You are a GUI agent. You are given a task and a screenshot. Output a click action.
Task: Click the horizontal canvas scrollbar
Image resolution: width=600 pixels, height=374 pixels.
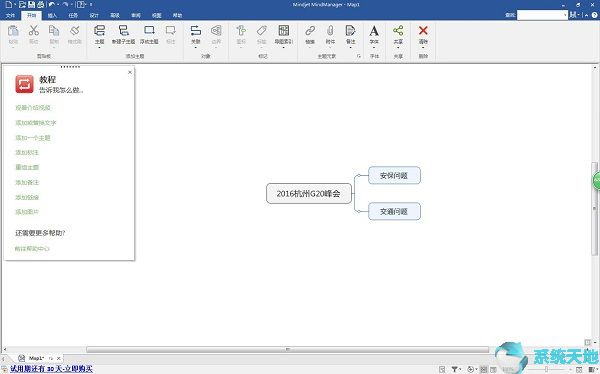tap(287, 349)
